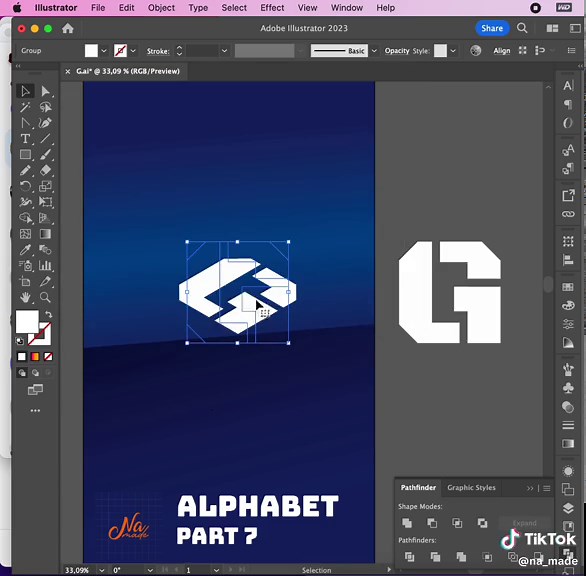Select the Width/Warp tool
Image resolution: width=586 pixels, height=576 pixels.
tap(25, 202)
